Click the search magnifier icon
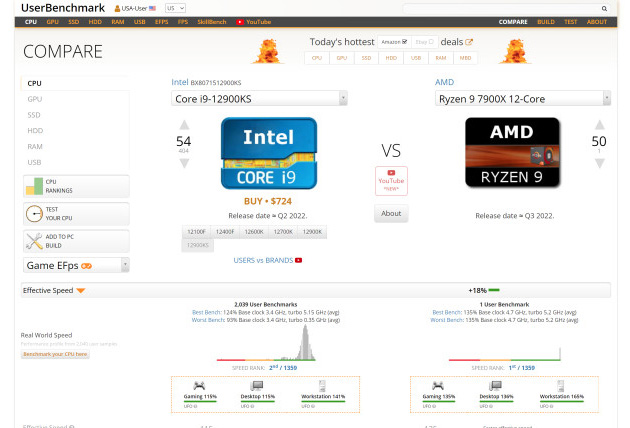The height and width of the screenshot is (428, 630). [604, 8]
